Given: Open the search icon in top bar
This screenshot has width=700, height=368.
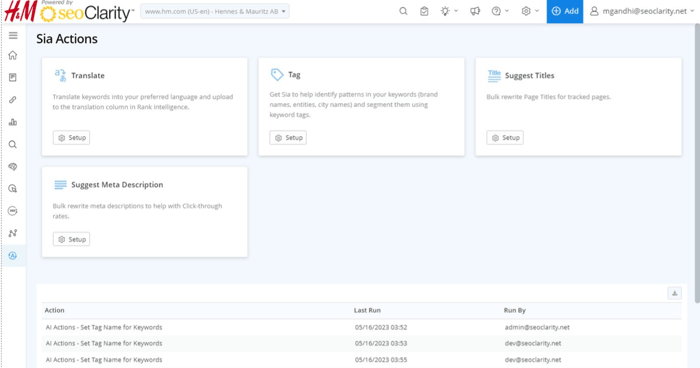Looking at the screenshot, I should tap(403, 11).
